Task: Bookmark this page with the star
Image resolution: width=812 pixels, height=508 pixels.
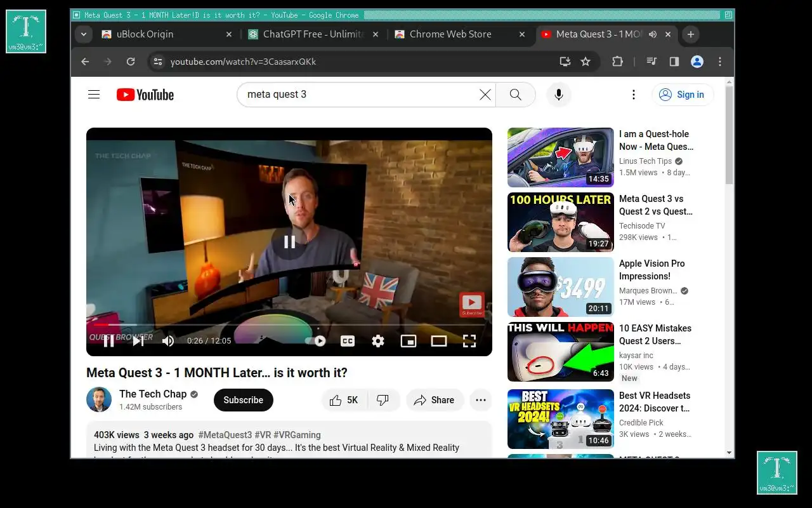Action: pos(586,62)
